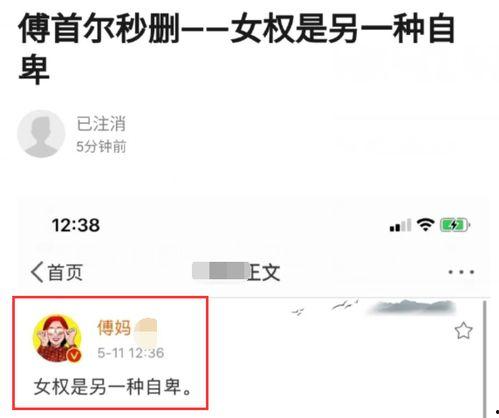Open the gray default avatar of 已注销
This screenshot has height=418, width=499.
[x=41, y=134]
